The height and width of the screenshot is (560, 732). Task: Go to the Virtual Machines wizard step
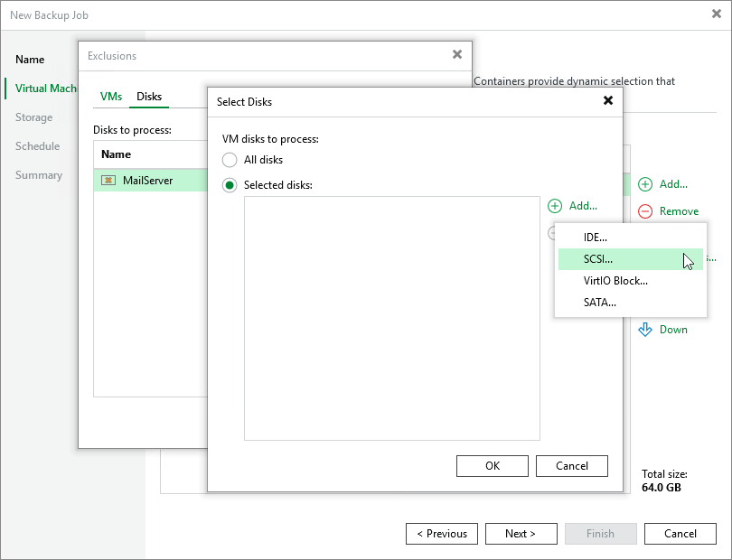coord(46,89)
